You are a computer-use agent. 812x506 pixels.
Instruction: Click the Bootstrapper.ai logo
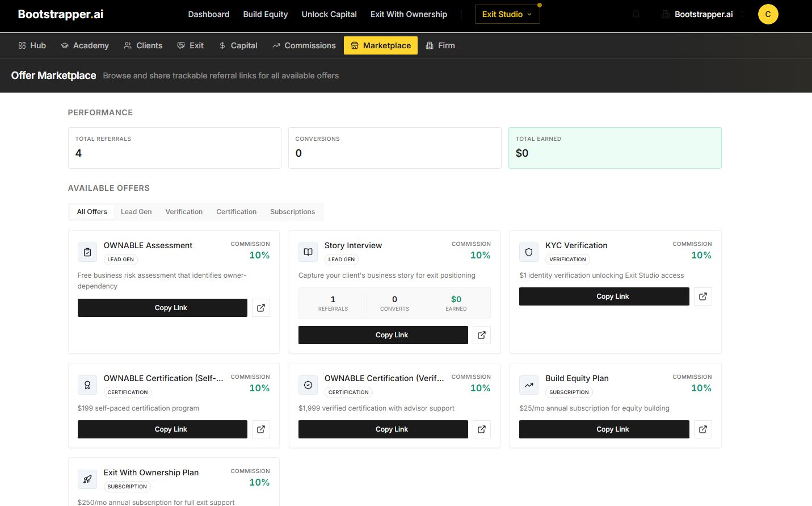coord(61,14)
